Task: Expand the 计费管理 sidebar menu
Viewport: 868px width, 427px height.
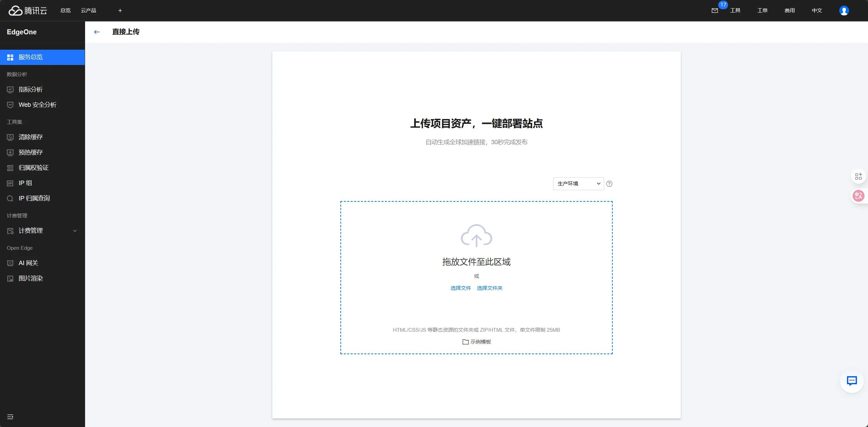Action: pos(43,231)
